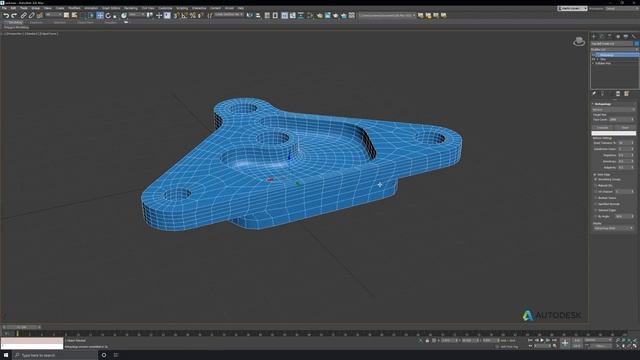
Task: Switch to the Motion command panel tab
Action: (x=618, y=36)
